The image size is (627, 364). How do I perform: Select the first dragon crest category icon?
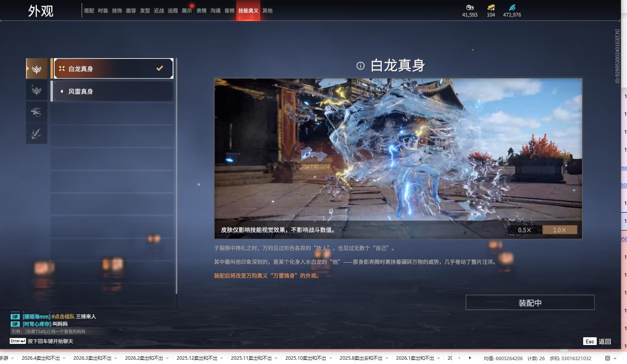click(36, 68)
